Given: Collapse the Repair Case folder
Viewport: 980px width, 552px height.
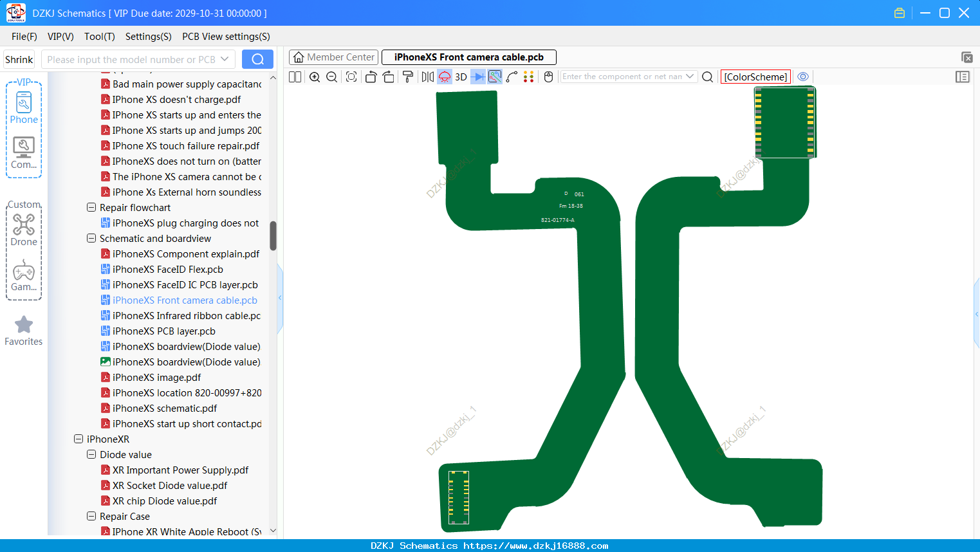Looking at the screenshot, I should pyautogui.click(x=91, y=516).
